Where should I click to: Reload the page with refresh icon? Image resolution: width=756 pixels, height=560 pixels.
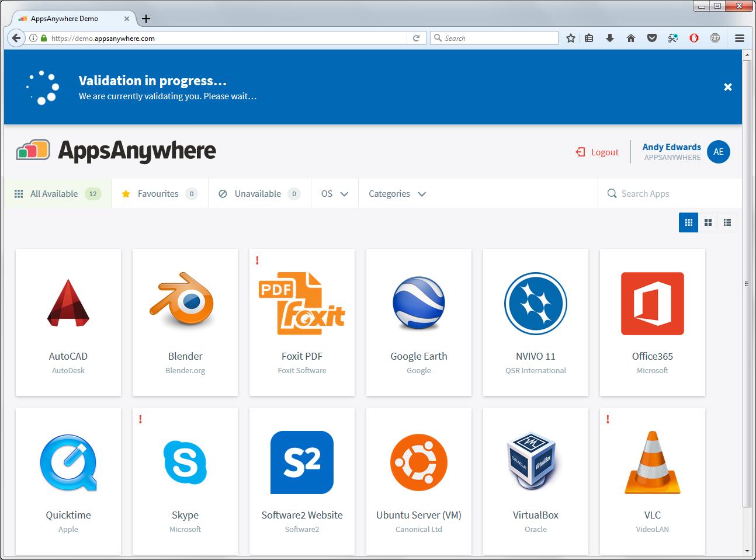(416, 38)
